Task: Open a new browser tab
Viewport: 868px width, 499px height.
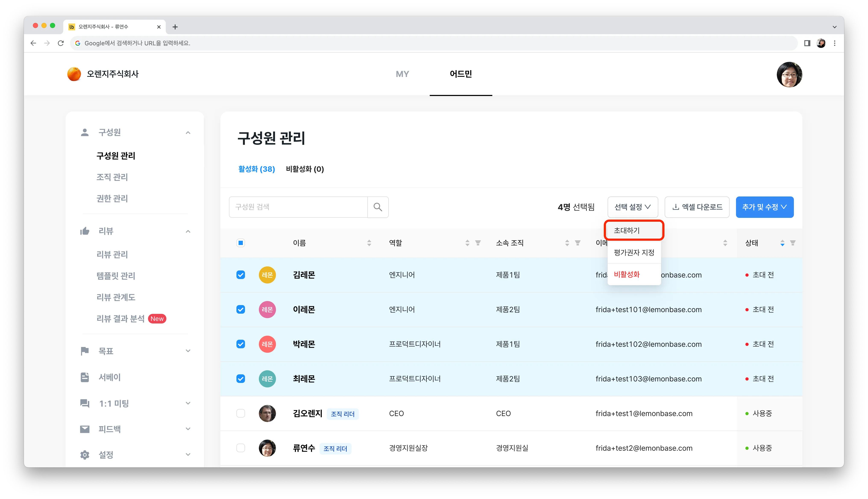Action: click(x=175, y=27)
